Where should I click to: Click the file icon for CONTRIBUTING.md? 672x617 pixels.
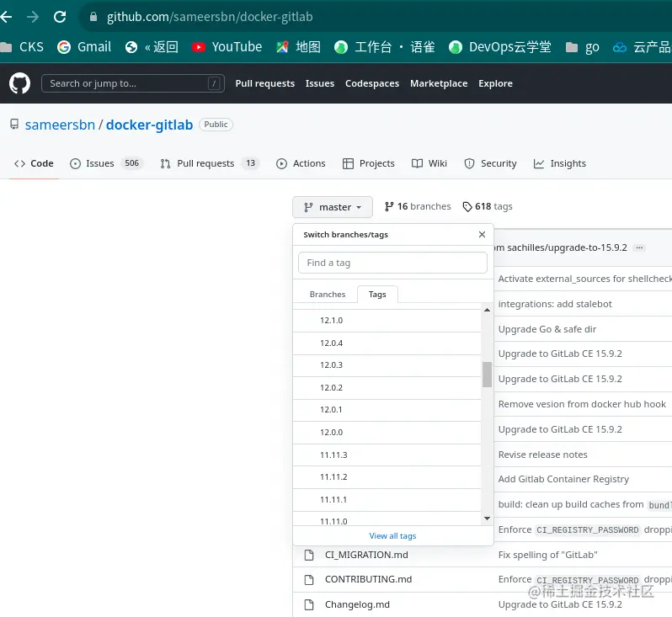click(308, 580)
